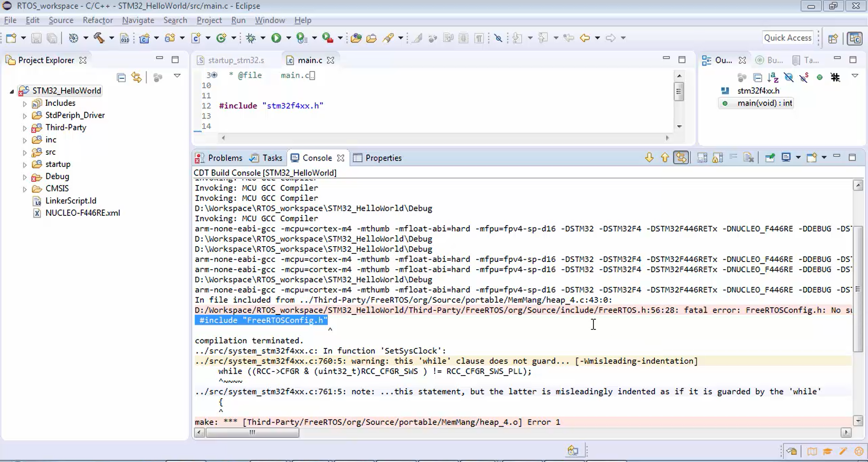This screenshot has width=868, height=462.
Task: Expand the Includes folder in the tree
Action: [25, 104]
